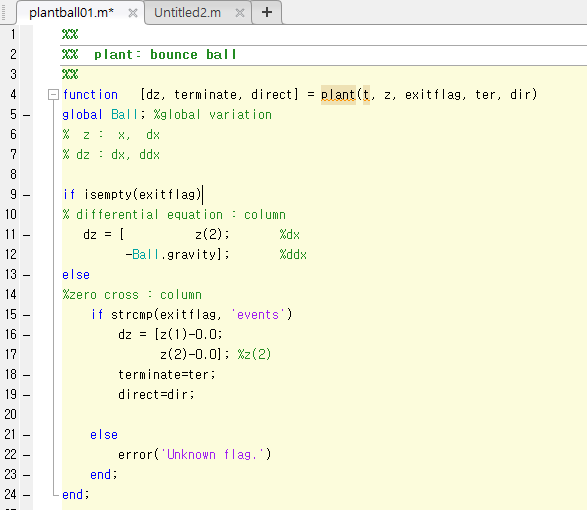Click 'exitflag' argument on line 4

[433, 94]
